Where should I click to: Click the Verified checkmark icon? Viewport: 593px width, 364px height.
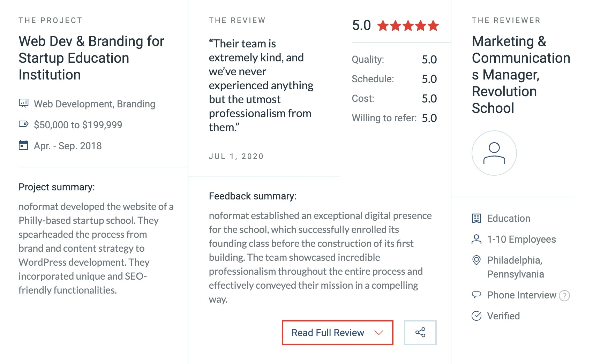(x=476, y=316)
